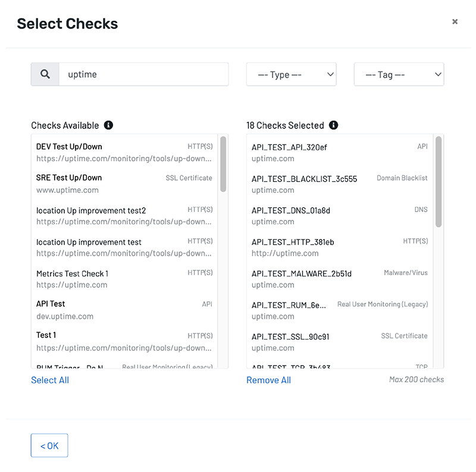This screenshot has height=472, width=476.
Task: Select the Test 1 HTTP(S) check
Action: click(124, 342)
